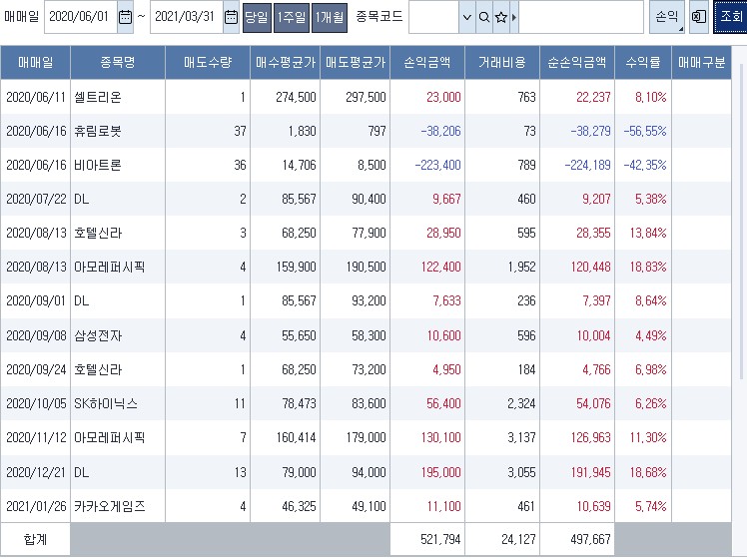Click 아모레퍼시픽 in the 2020/08/13 row

click(x=109, y=267)
